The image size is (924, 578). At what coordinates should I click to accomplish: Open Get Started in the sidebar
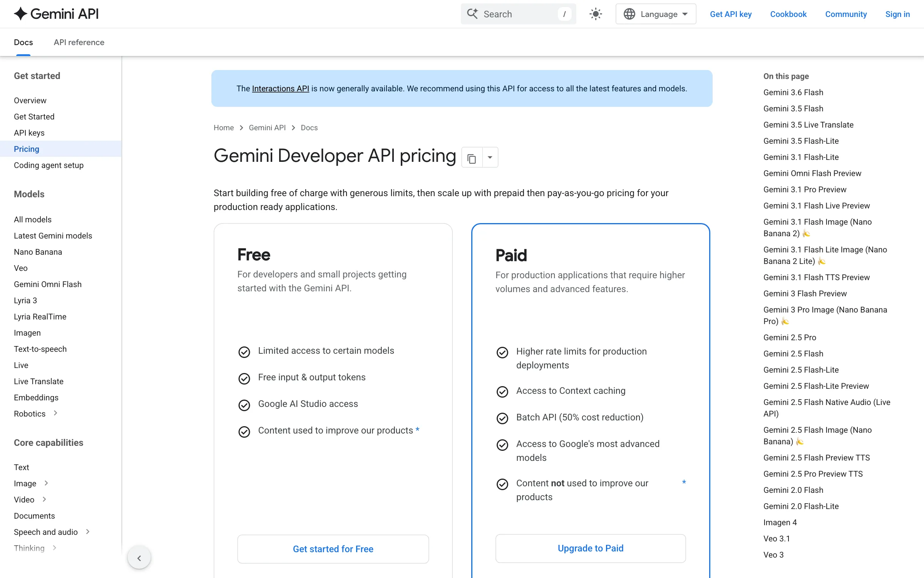coord(34,117)
